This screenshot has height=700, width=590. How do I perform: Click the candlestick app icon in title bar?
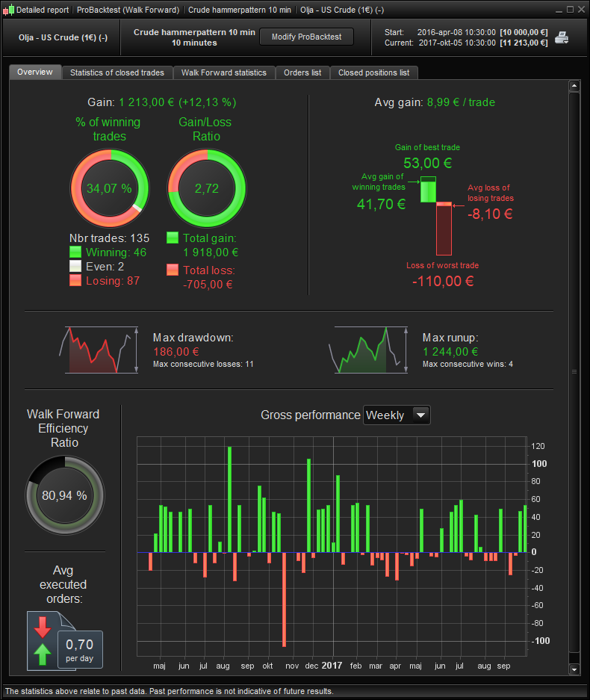tap(8, 10)
